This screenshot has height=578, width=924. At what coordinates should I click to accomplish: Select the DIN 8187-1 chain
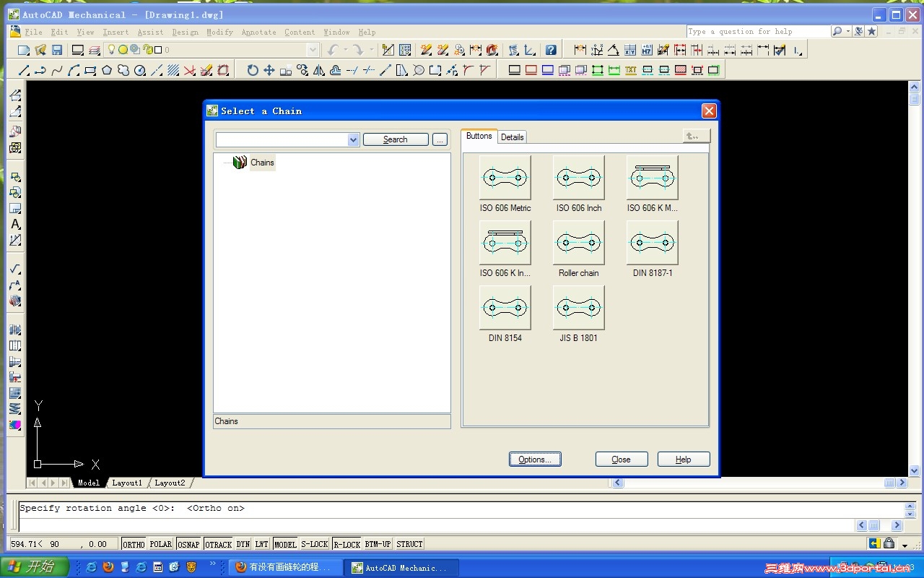coord(653,243)
